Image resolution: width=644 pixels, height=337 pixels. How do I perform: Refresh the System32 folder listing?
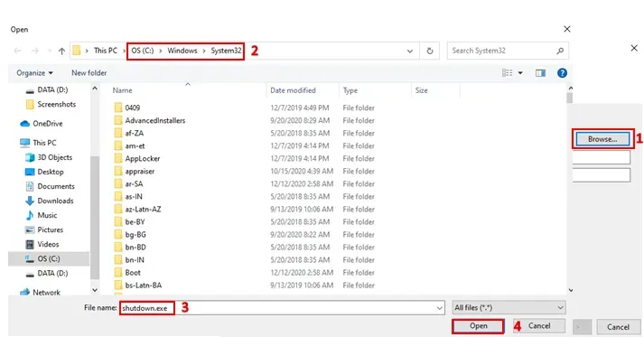[x=430, y=51]
